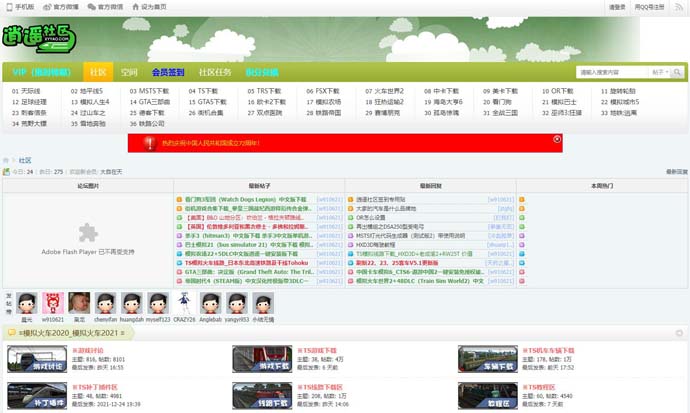
Task: Open the 会员签到 navigation tab
Action: (x=167, y=72)
